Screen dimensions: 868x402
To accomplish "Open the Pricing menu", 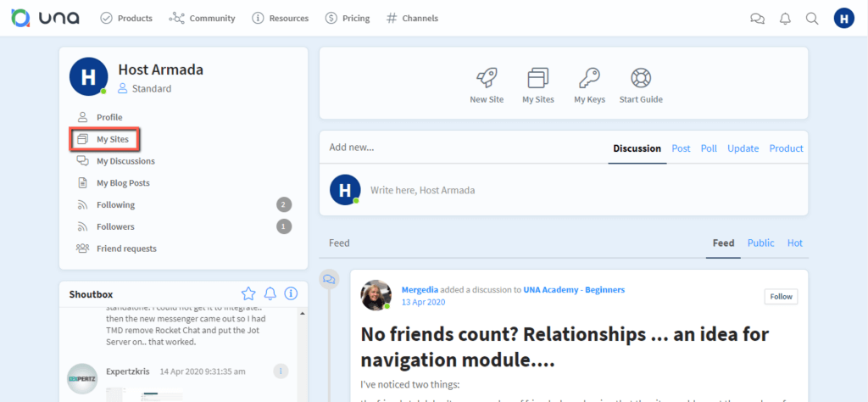I will click(348, 19).
